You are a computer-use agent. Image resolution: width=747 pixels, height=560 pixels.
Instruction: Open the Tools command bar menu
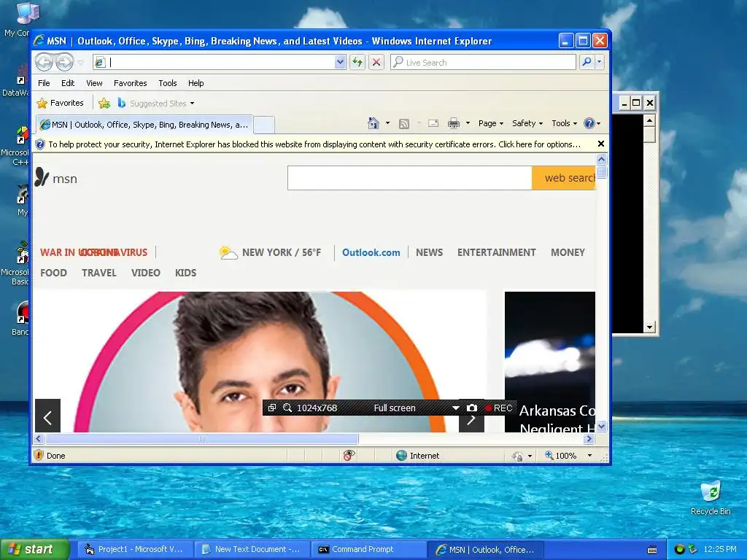click(564, 123)
